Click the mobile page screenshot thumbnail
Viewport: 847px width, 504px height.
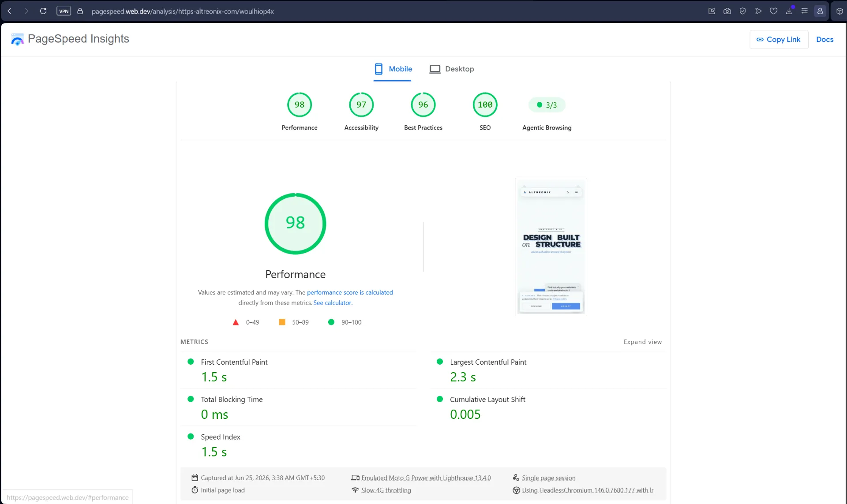551,247
